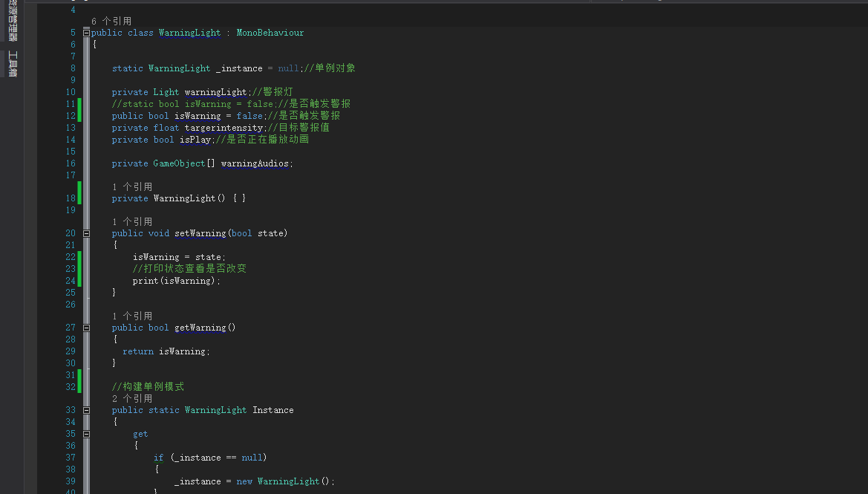Click line number 26 in the gutter
The width and height of the screenshot is (868, 494).
click(x=71, y=305)
